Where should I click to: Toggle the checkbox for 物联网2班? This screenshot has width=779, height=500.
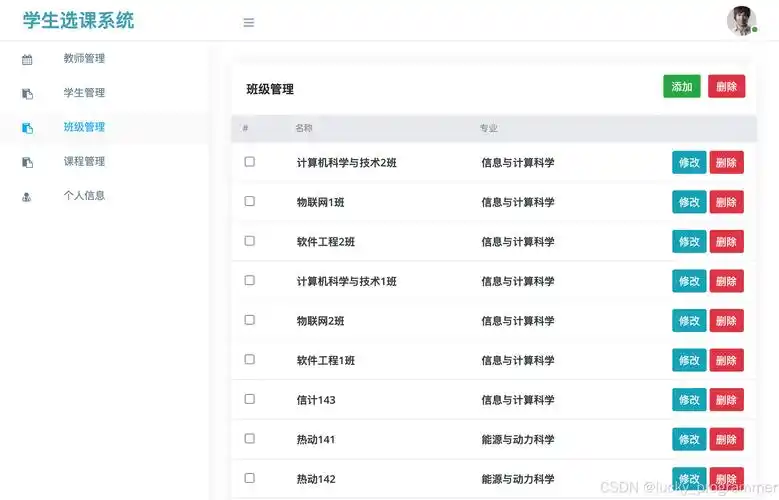(249, 320)
